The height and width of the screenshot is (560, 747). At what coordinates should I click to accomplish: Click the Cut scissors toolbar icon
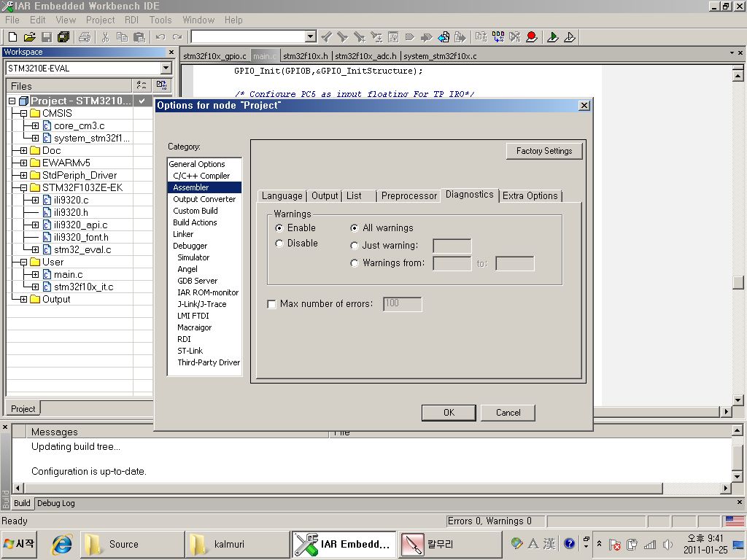click(x=105, y=36)
